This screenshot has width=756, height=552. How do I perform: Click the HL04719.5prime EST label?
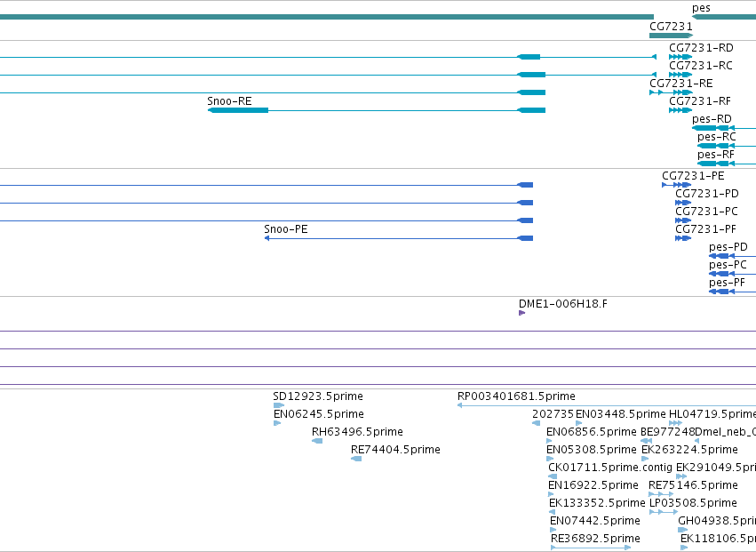[712, 414]
